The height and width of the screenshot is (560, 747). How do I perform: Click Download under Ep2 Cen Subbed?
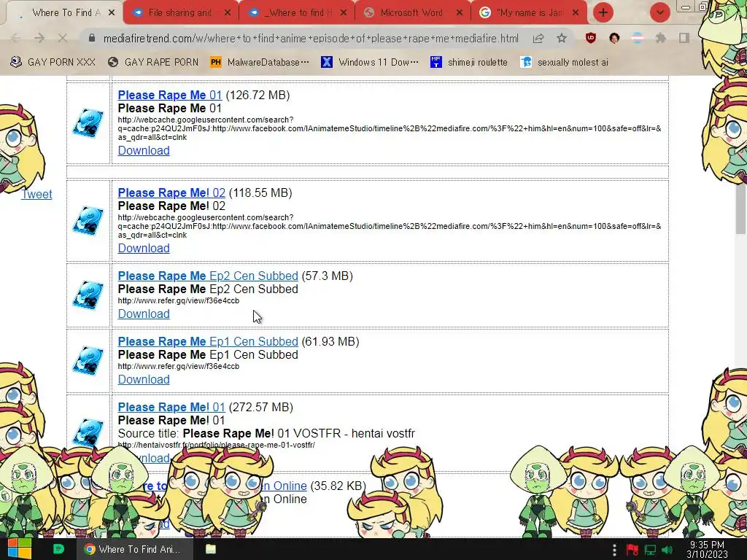[x=144, y=314]
